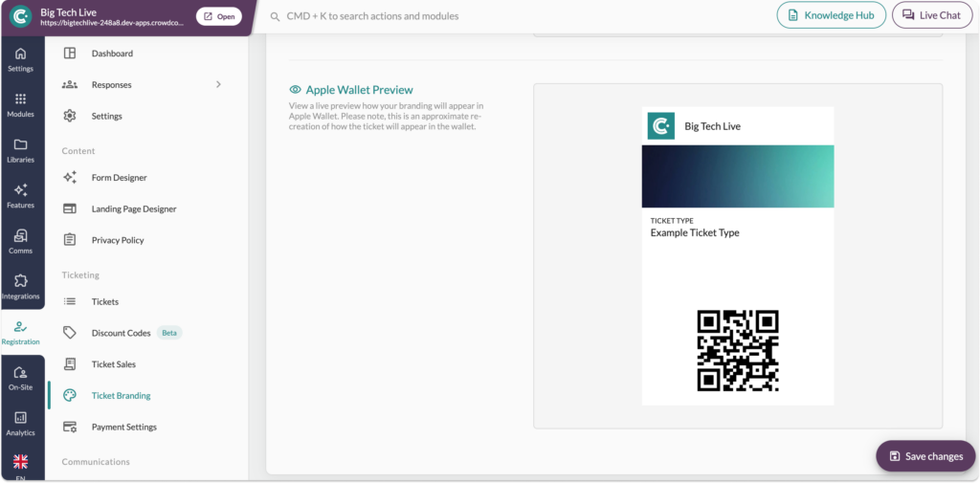Image resolution: width=980 pixels, height=483 pixels.
Task: Click the QR code in wallet preview
Action: pyautogui.click(x=738, y=350)
